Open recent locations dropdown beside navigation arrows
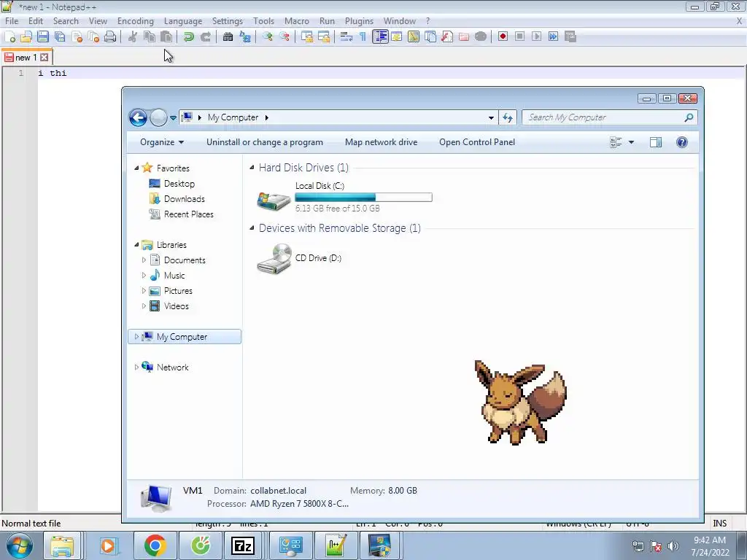Screen dimensions: 747x560 tap(173, 117)
